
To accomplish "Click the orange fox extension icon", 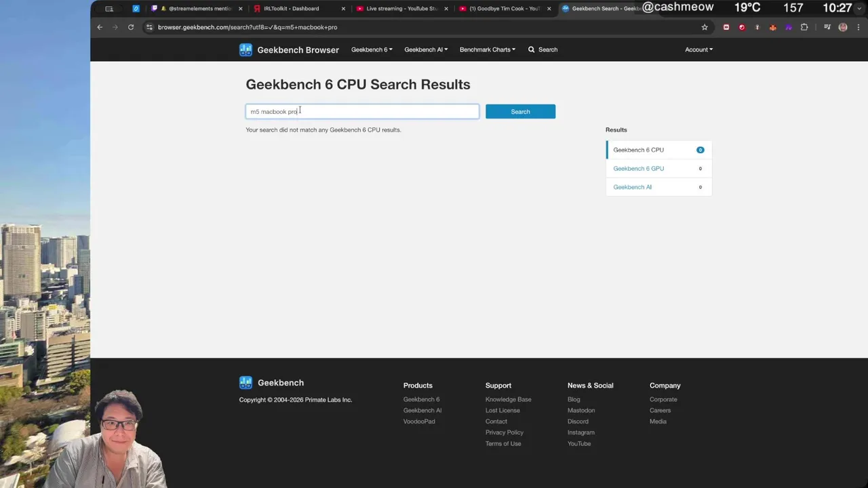I will pos(773,27).
